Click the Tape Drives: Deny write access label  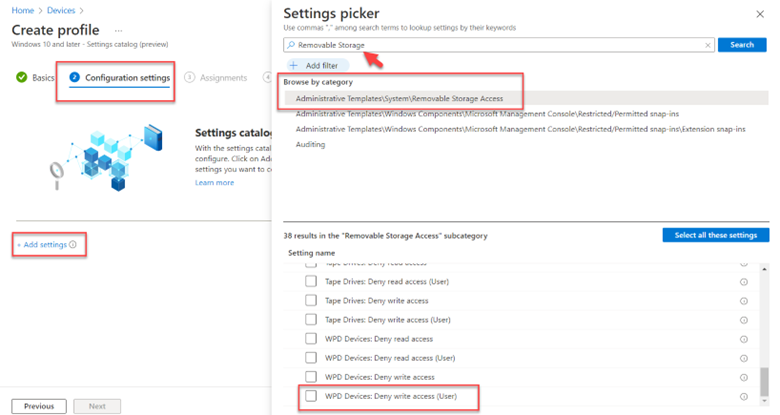click(377, 301)
